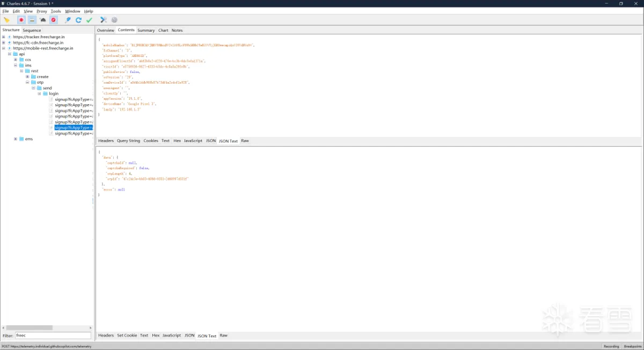Expand the tracker.freecharge.in host node

pos(3,37)
